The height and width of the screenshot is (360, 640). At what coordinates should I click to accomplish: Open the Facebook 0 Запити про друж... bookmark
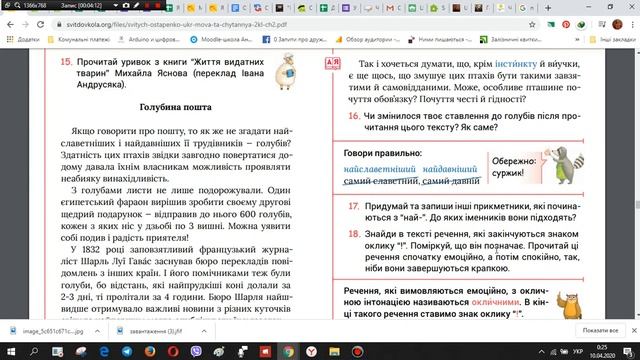click(x=295, y=40)
